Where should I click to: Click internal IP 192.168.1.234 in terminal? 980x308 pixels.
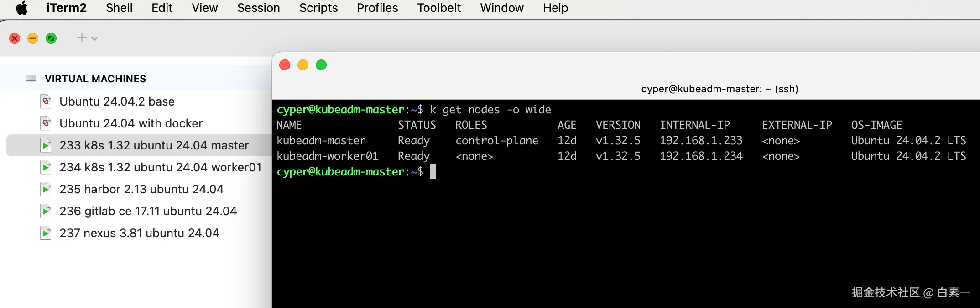click(x=701, y=156)
